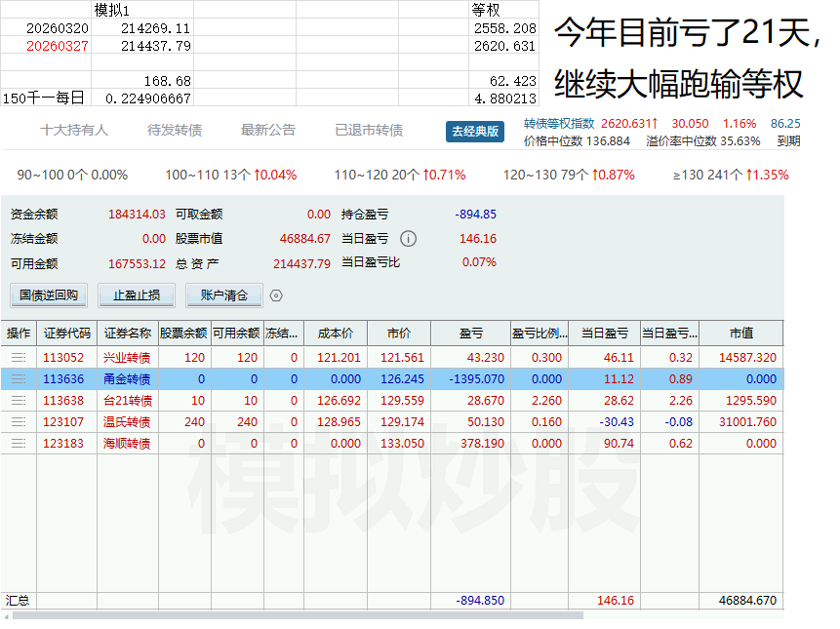Click info icon next to 当日盈亏
The width and height of the screenshot is (840, 629).
[x=409, y=239]
